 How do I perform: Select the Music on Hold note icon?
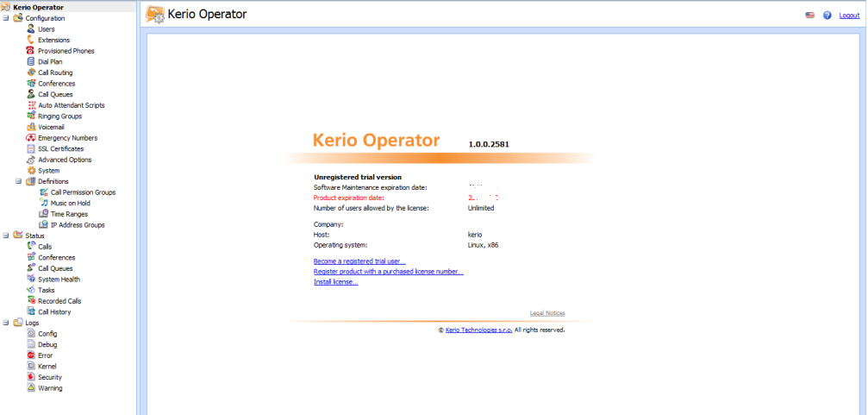(44, 203)
